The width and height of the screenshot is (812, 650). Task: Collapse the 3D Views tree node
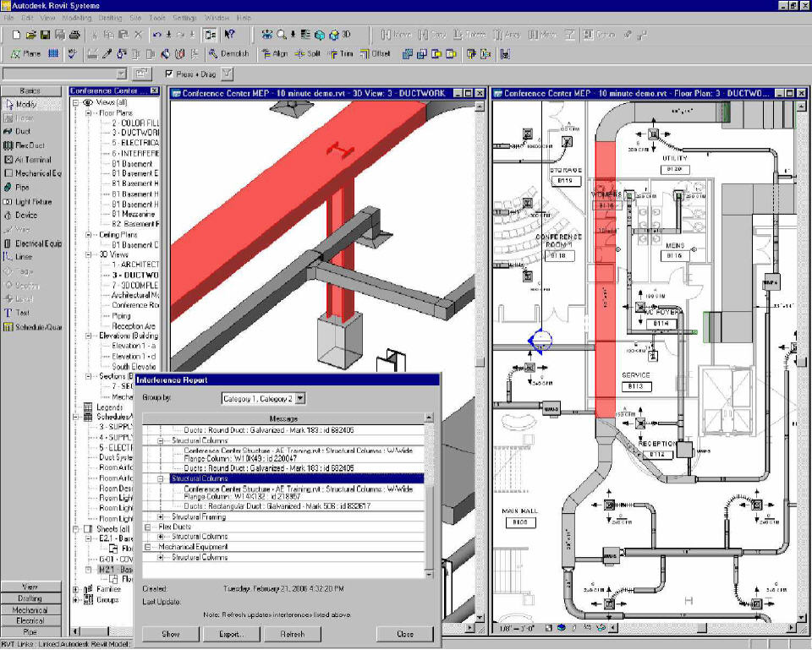coord(88,254)
